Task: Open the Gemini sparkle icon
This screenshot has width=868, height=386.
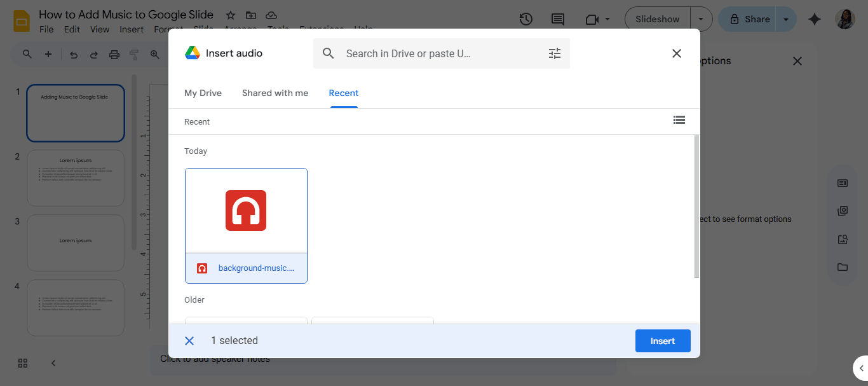Action: coord(815,19)
